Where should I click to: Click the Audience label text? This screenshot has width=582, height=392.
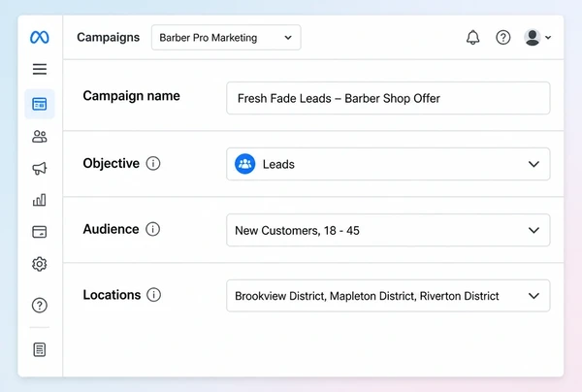tap(111, 229)
